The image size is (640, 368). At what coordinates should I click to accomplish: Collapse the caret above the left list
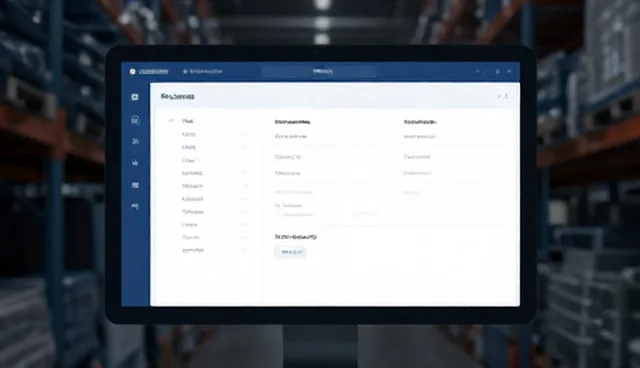click(x=171, y=121)
